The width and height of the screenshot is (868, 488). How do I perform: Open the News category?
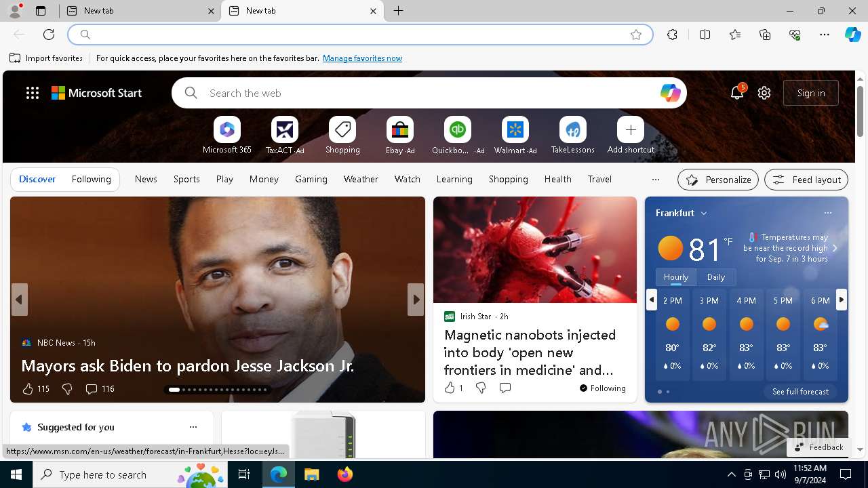pyautogui.click(x=146, y=179)
